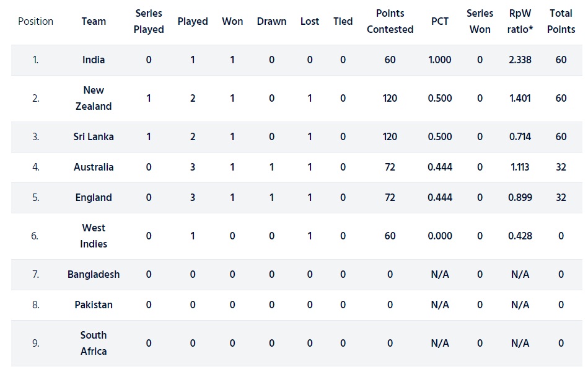
Task: Click the Team column header
Action: coord(94,22)
